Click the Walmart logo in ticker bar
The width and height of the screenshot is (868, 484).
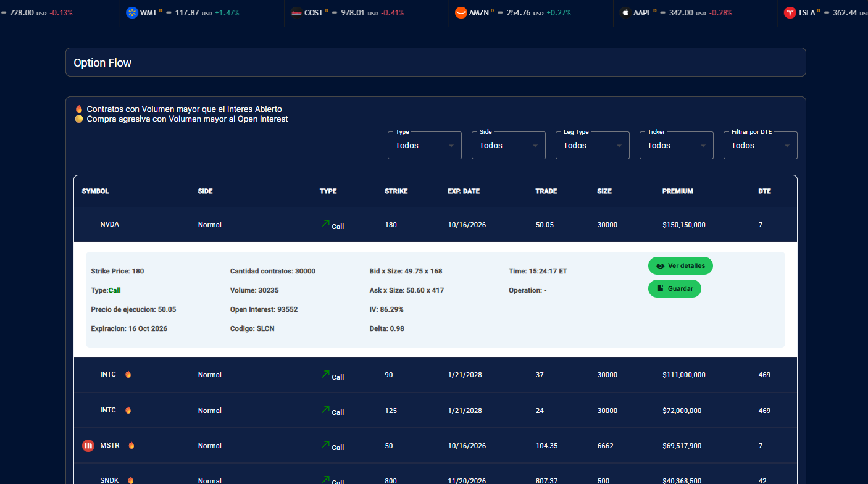(131, 12)
